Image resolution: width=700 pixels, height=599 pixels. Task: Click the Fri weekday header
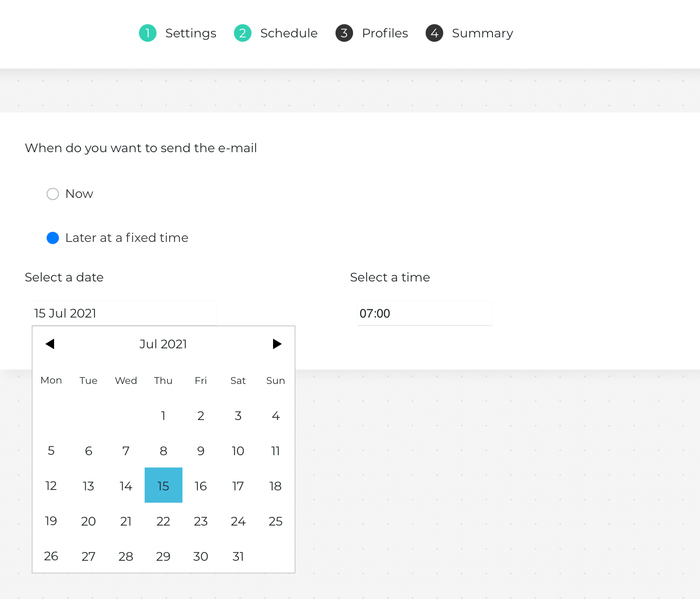pos(201,380)
